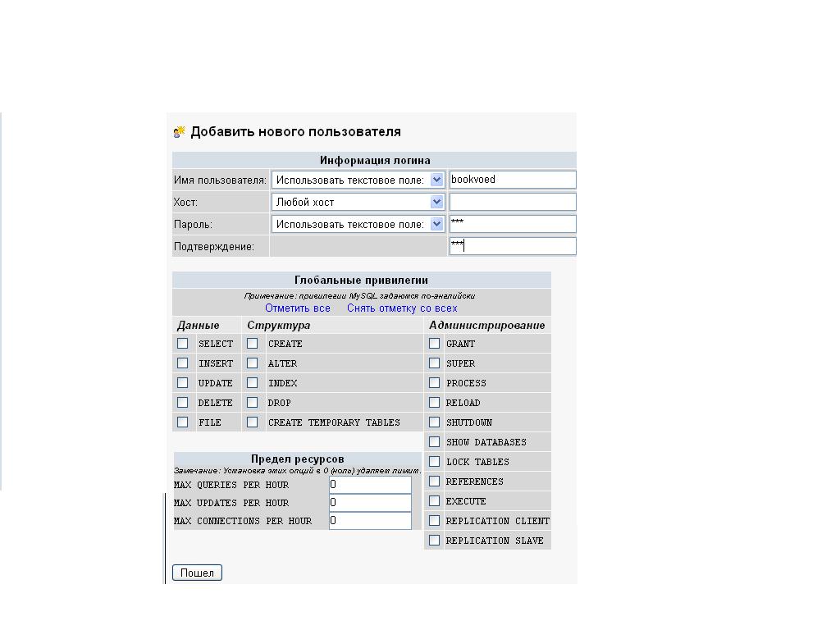Enable REPLICATION CLIENT privilege
840x630 pixels.
(x=435, y=521)
